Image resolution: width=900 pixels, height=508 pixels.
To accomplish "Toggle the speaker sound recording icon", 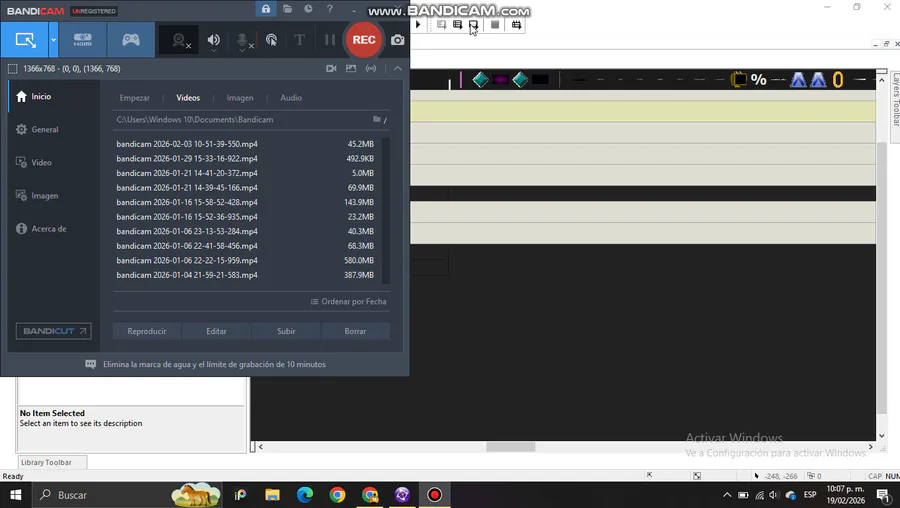I will 214,40.
